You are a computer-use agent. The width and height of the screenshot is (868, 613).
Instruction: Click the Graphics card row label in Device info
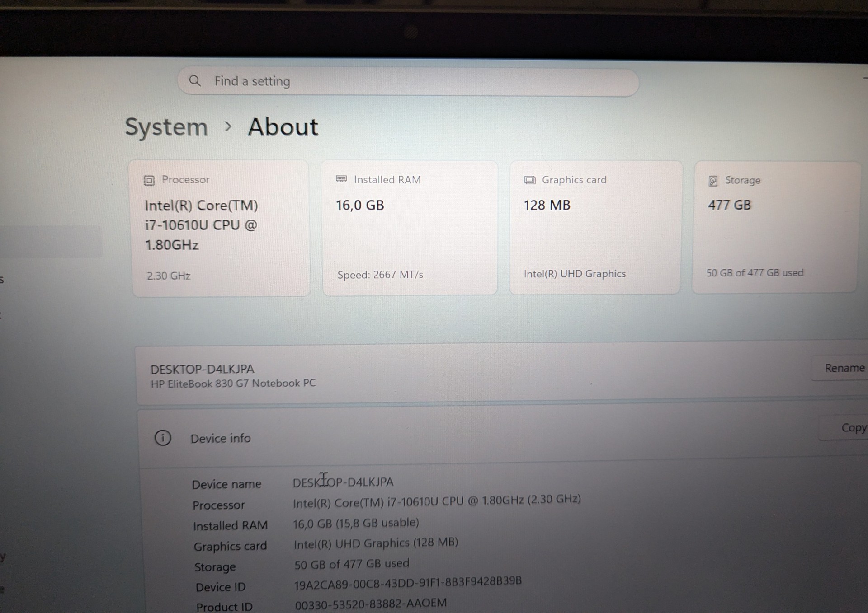(x=230, y=546)
